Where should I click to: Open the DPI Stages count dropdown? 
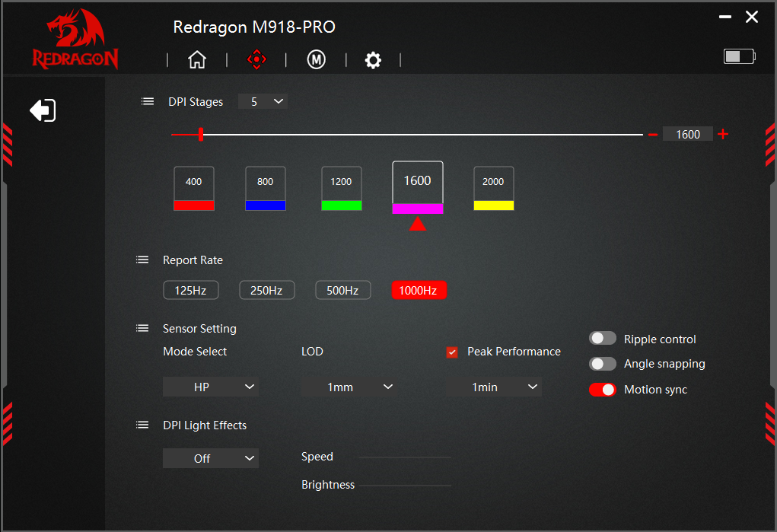coord(263,101)
